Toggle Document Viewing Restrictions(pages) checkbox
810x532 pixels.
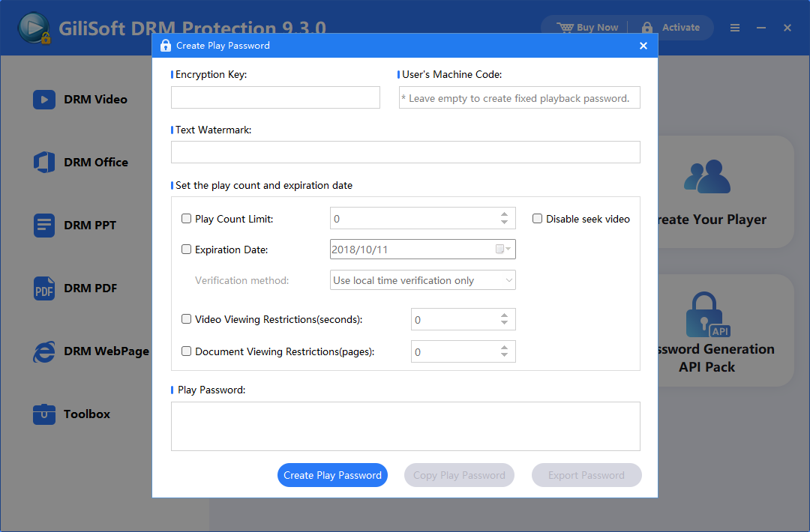tap(187, 351)
